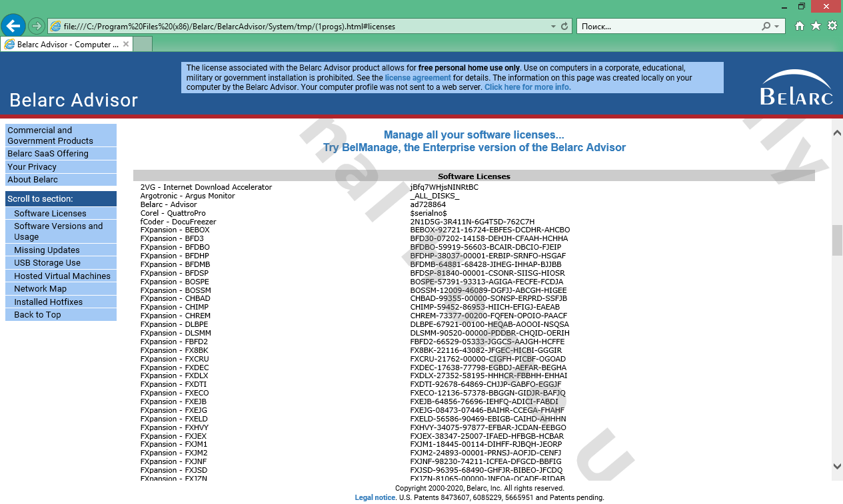Click the Refresh icon in address bar
The width and height of the screenshot is (843, 504).
click(565, 27)
